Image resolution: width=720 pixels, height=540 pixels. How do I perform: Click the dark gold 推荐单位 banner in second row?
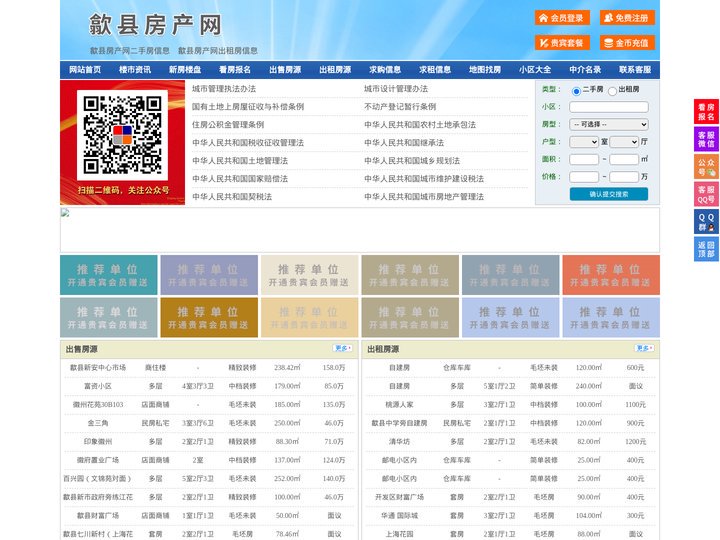point(209,318)
